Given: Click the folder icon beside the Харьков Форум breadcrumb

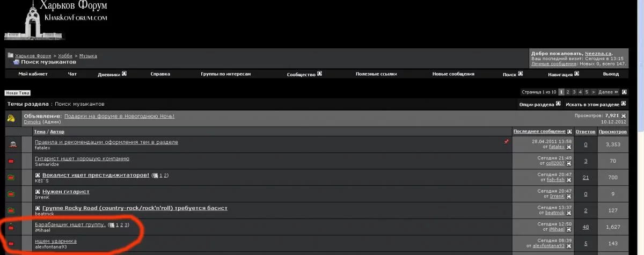Looking at the screenshot, I should (x=10, y=56).
